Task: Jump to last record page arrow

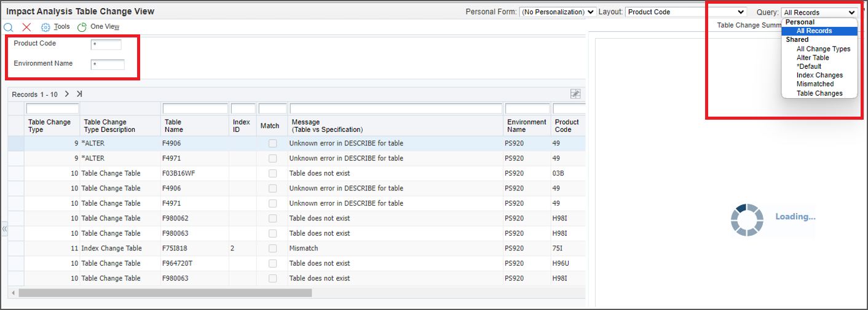Action: tap(79, 94)
